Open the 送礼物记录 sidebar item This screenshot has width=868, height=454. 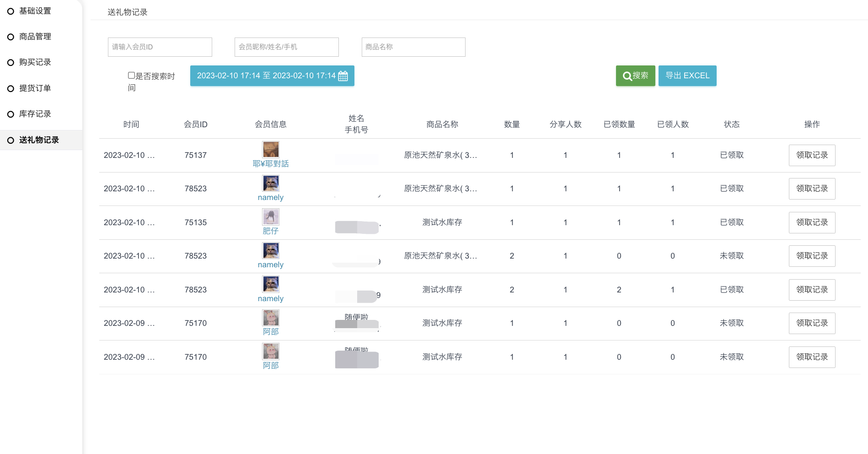click(39, 140)
